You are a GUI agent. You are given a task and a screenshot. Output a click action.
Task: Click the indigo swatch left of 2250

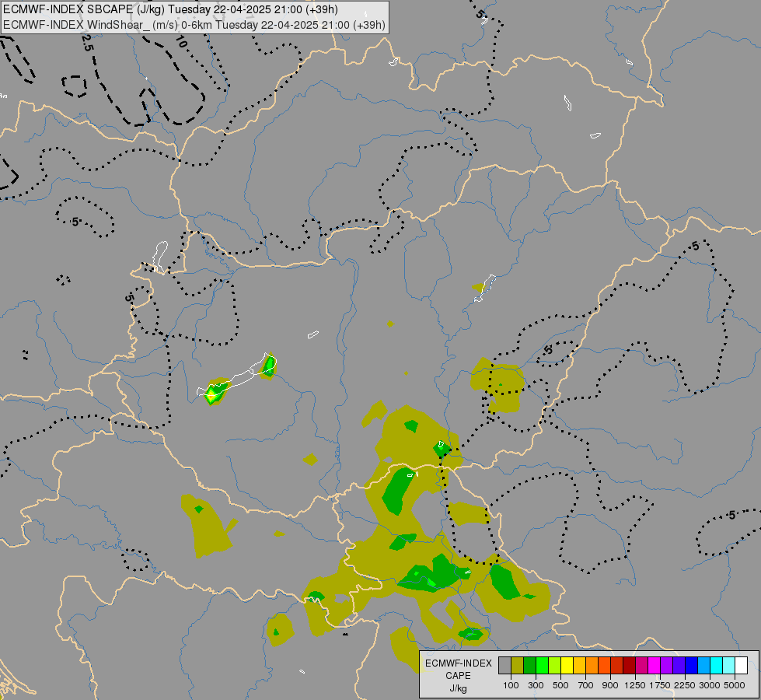tap(679, 666)
